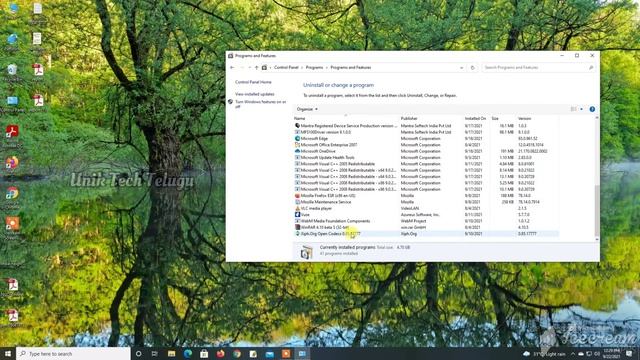Sort list by Installed On column header
Viewport: 640px width, 360px height.
click(476, 118)
